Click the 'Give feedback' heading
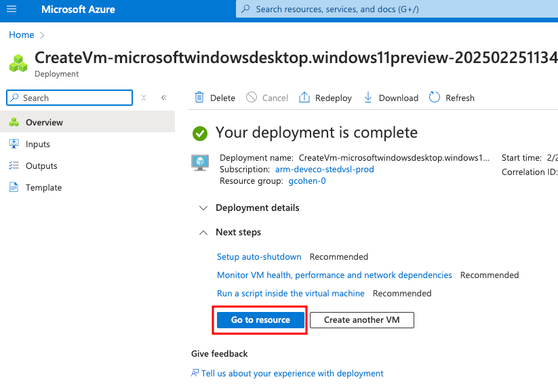558x392 pixels. point(219,353)
